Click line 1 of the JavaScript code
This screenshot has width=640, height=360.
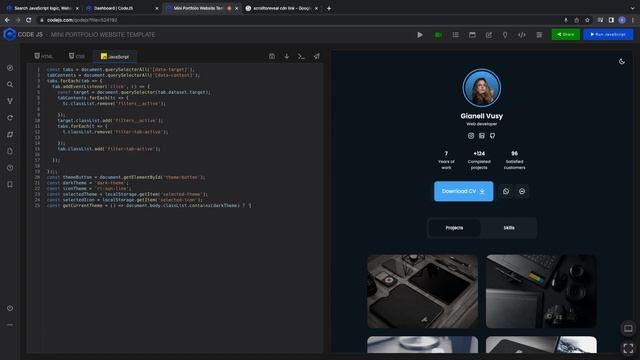point(120,69)
